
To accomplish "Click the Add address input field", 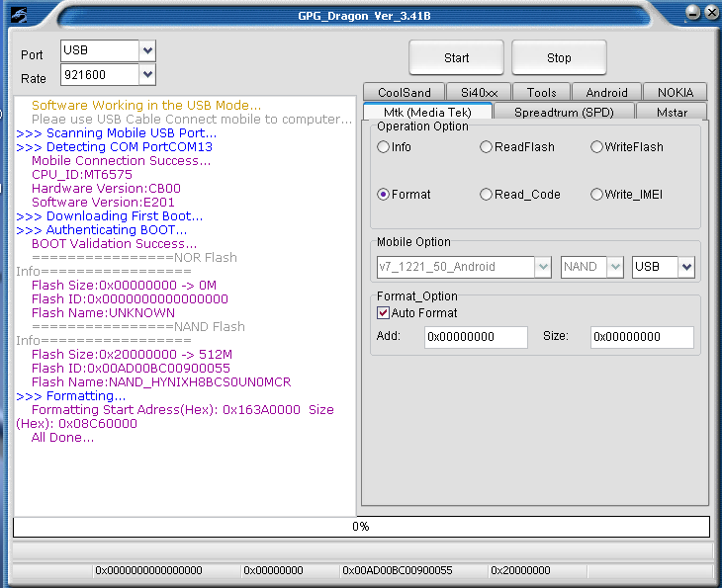I will coord(476,337).
